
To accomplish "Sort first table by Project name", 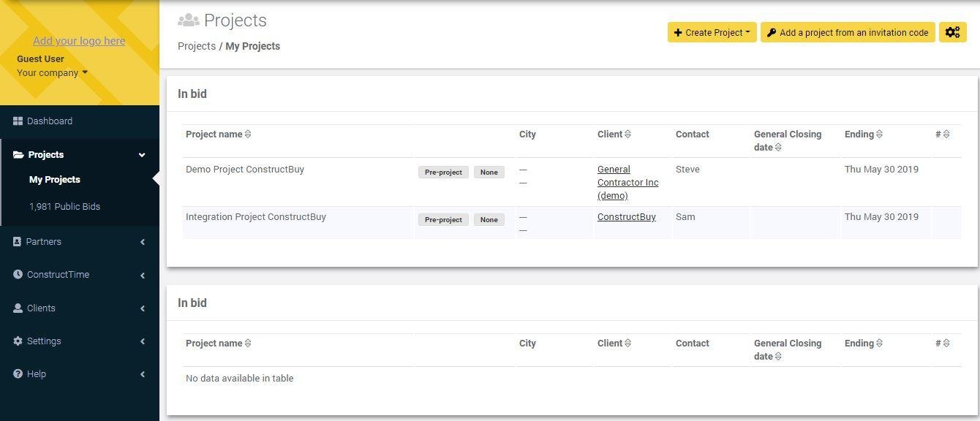I will pyautogui.click(x=248, y=134).
